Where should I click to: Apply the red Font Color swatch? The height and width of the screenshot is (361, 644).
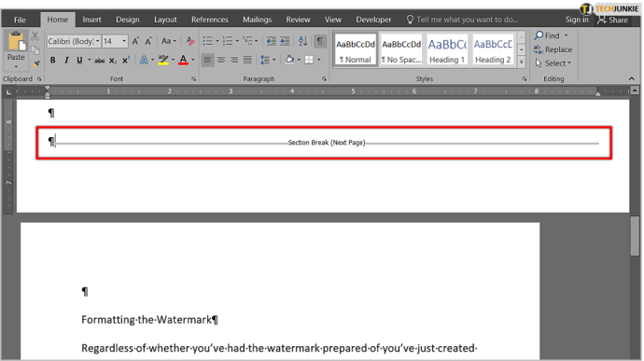[183, 61]
